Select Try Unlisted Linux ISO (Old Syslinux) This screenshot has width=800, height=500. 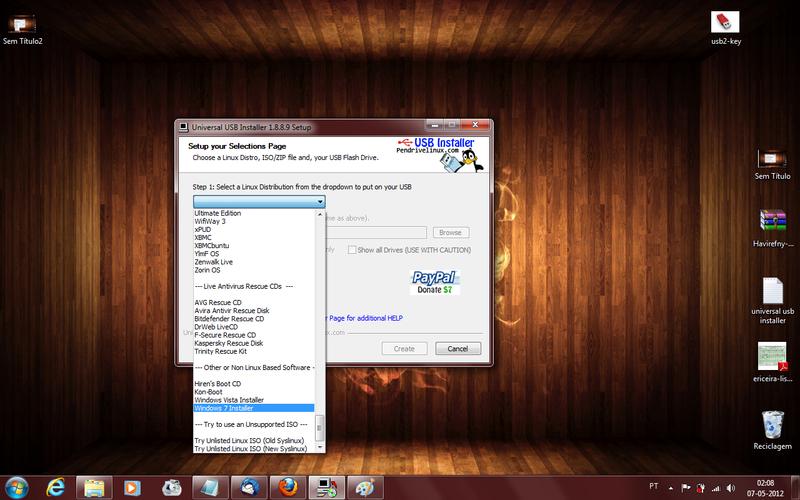pyautogui.click(x=254, y=440)
